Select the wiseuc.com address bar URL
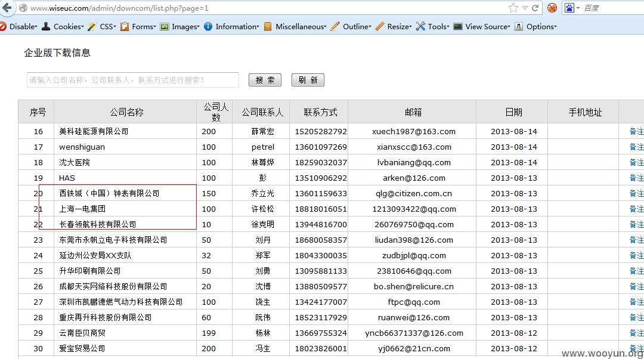The width and height of the screenshot is (644, 359). click(119, 8)
